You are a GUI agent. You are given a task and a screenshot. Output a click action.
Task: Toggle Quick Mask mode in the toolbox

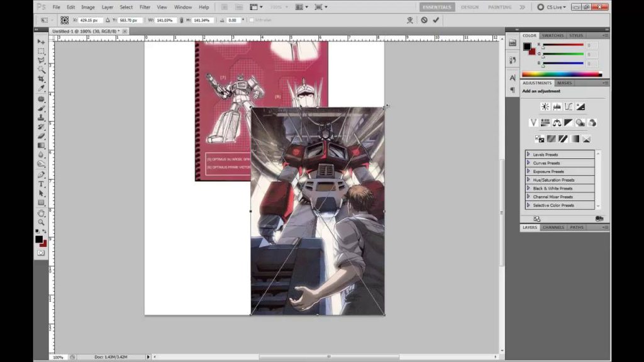click(41, 253)
